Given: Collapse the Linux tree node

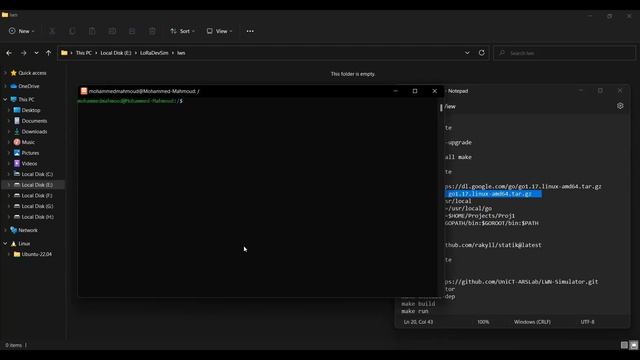Looking at the screenshot, I should click(5, 243).
